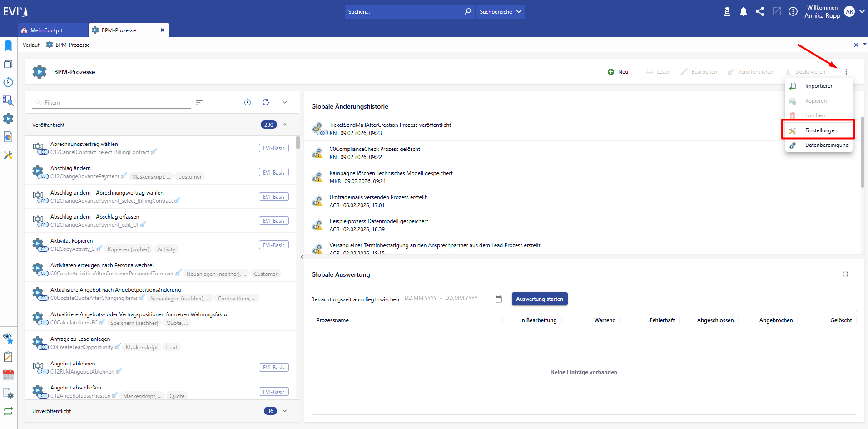Click the notification bell icon

[743, 12]
